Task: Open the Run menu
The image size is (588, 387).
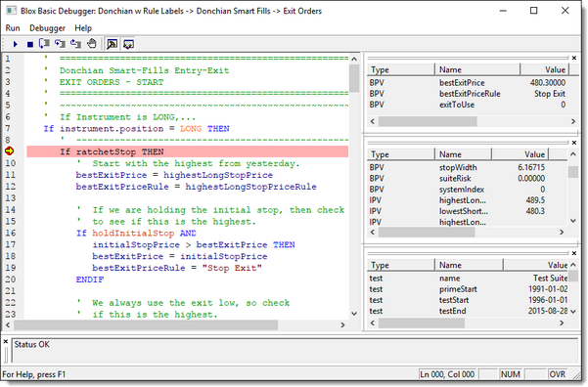Action: point(13,28)
